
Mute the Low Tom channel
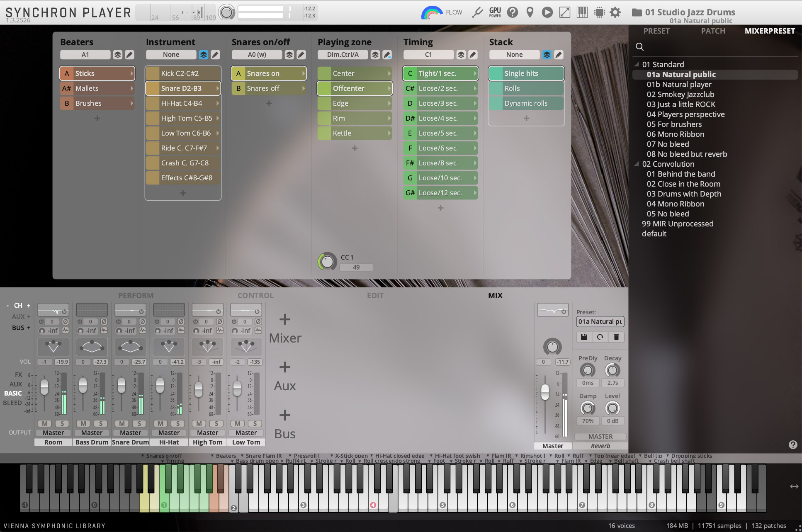238,423
